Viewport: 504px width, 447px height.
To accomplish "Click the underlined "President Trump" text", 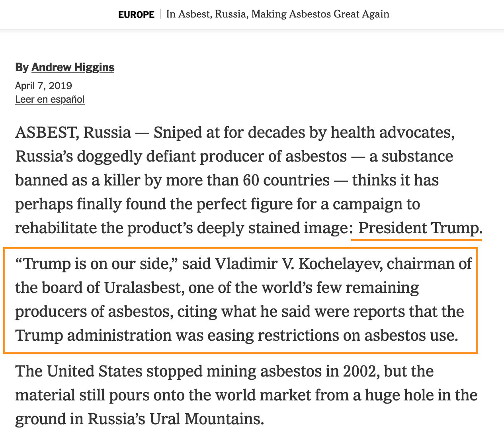I will pyautogui.click(x=418, y=228).
